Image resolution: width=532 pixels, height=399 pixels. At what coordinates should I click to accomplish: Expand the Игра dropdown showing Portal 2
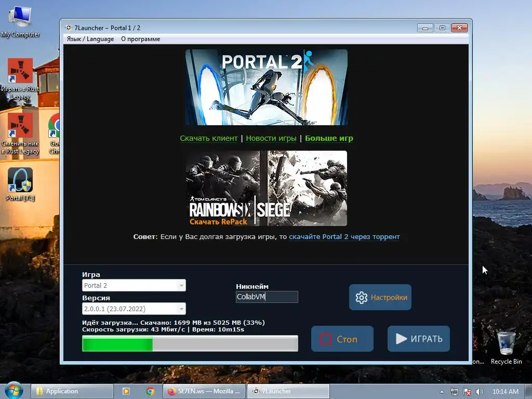point(134,285)
